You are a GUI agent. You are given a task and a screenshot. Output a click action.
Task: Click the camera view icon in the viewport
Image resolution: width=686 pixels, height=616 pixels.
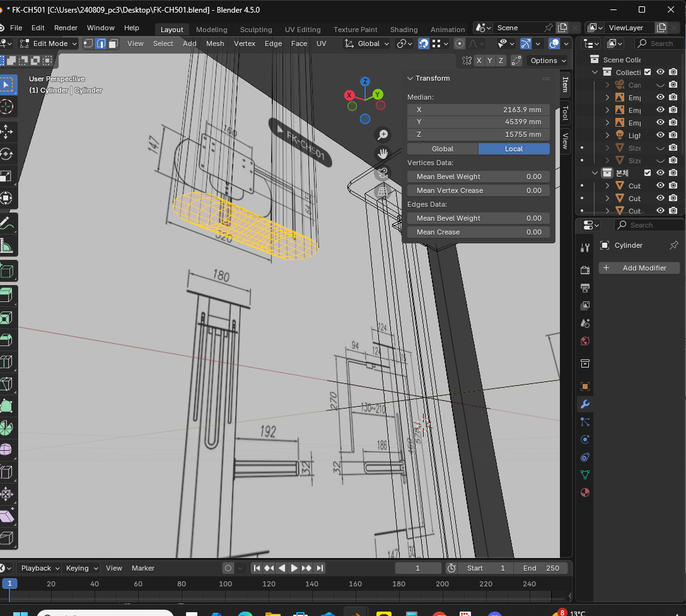pyautogui.click(x=382, y=173)
